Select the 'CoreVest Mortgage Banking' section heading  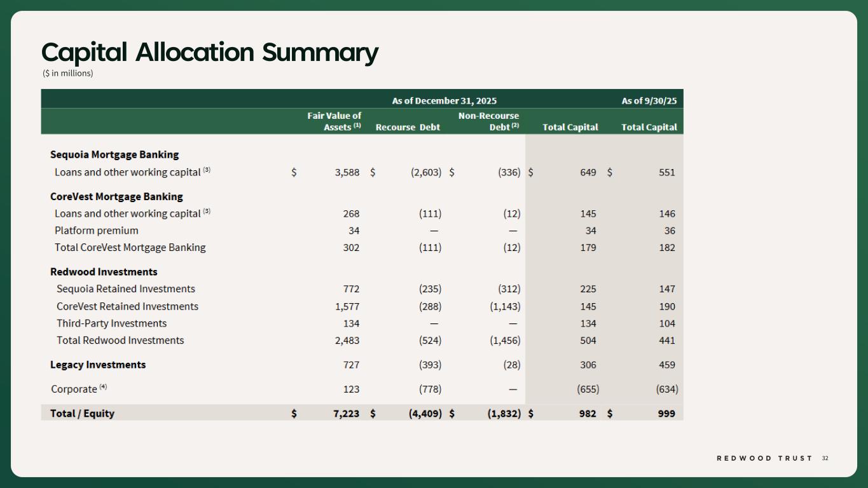tap(116, 196)
